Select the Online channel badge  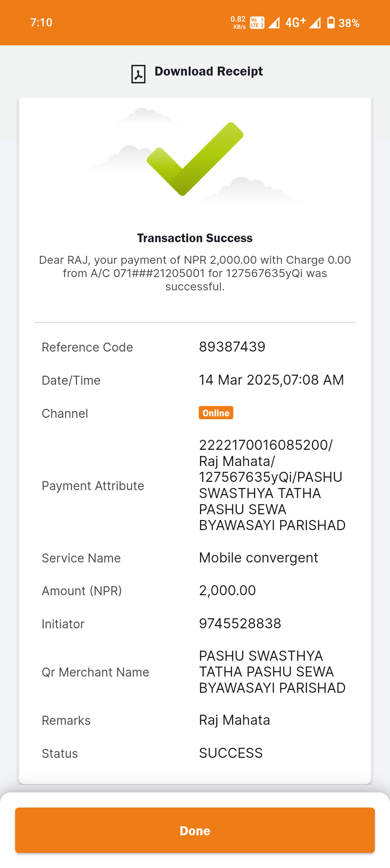216,413
